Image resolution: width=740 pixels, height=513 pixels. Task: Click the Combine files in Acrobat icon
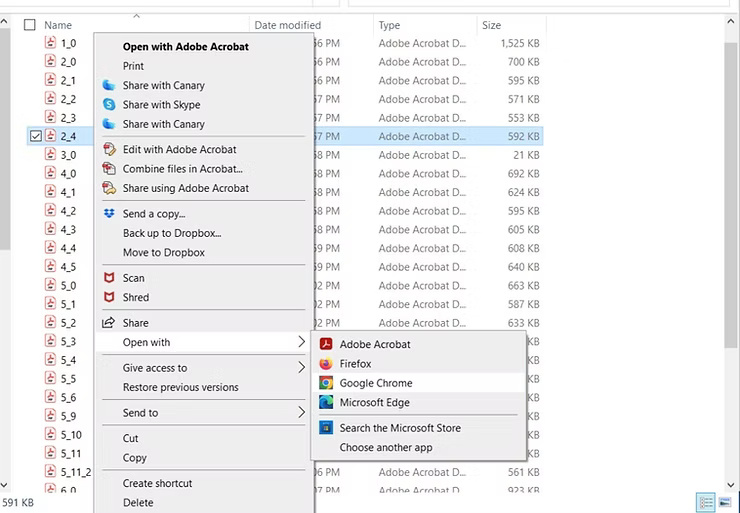pos(109,168)
